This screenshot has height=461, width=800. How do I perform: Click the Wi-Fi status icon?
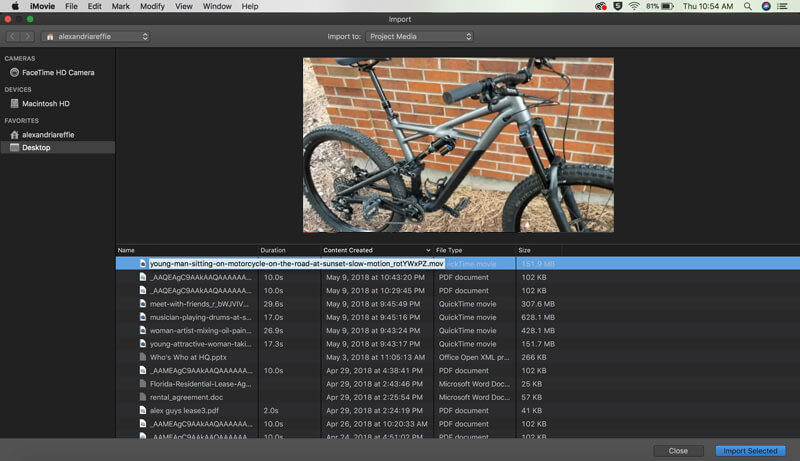point(634,6)
